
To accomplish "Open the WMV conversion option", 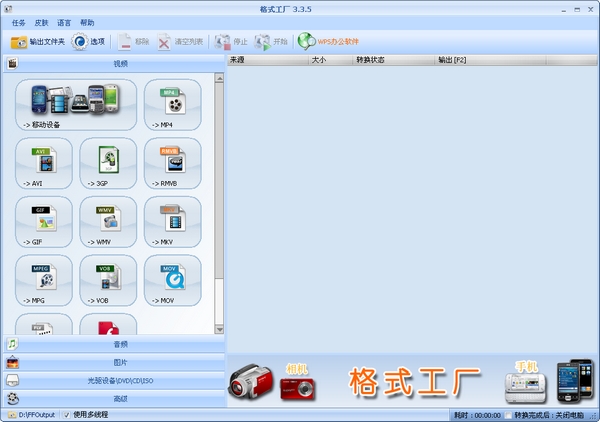I will tap(108, 220).
